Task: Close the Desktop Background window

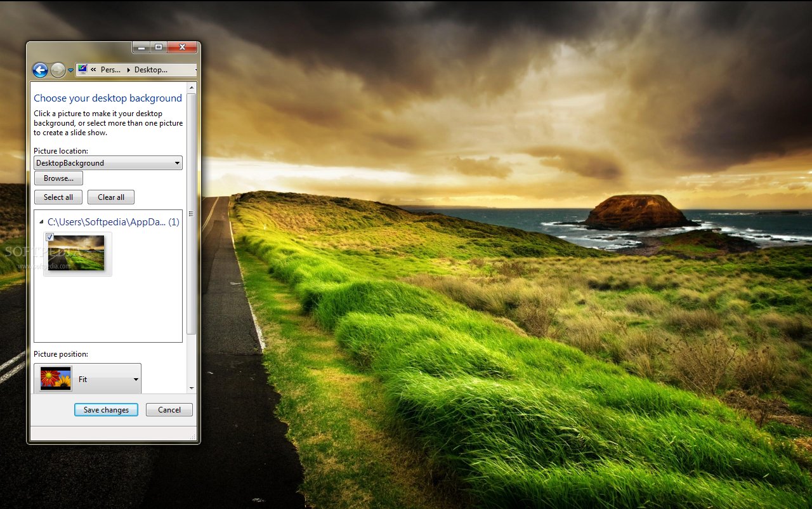Action: (x=183, y=47)
